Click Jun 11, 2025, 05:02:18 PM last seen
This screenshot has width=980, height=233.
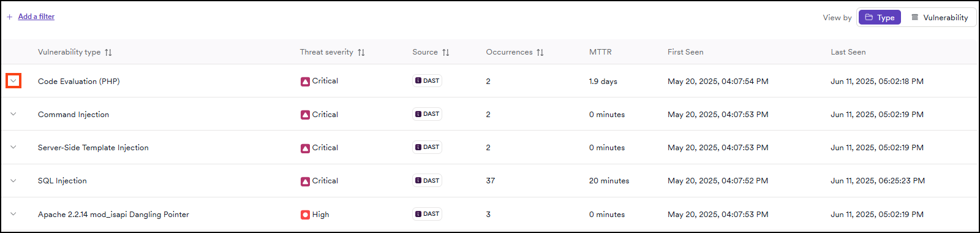coord(877,82)
